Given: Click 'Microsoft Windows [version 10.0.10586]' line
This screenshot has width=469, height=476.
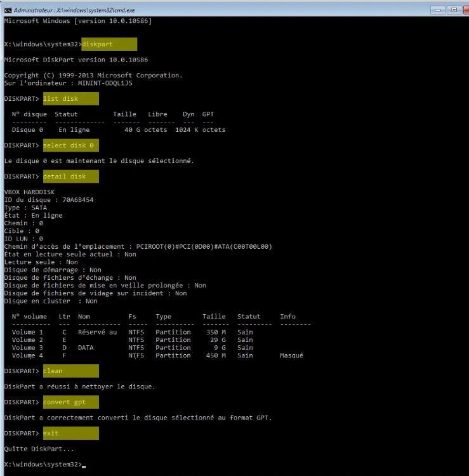Looking at the screenshot, I should pyautogui.click(x=77, y=21).
